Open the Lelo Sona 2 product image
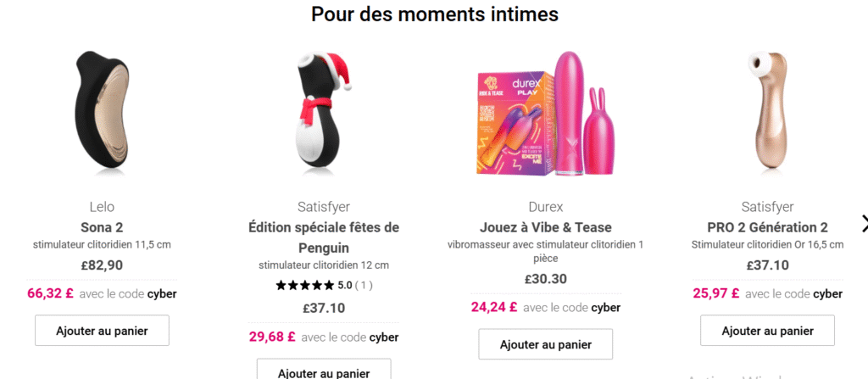Image resolution: width=868 pixels, height=379 pixels. pyautogui.click(x=102, y=109)
